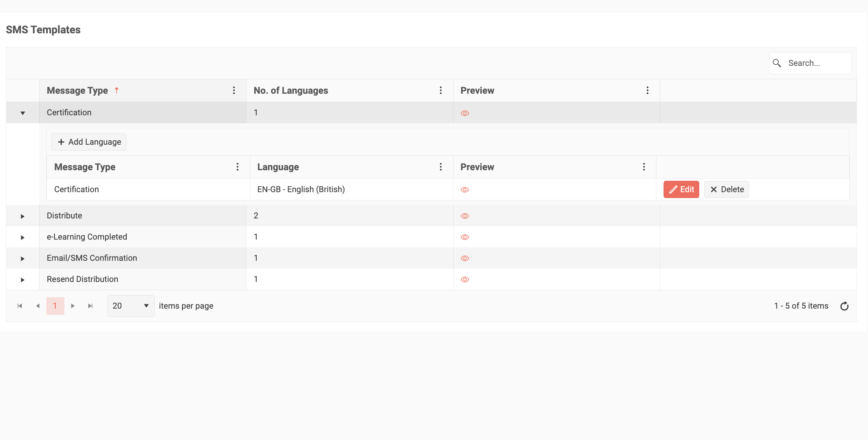The width and height of the screenshot is (868, 440).
Task: Collapse the Certification row
Action: 23,113
